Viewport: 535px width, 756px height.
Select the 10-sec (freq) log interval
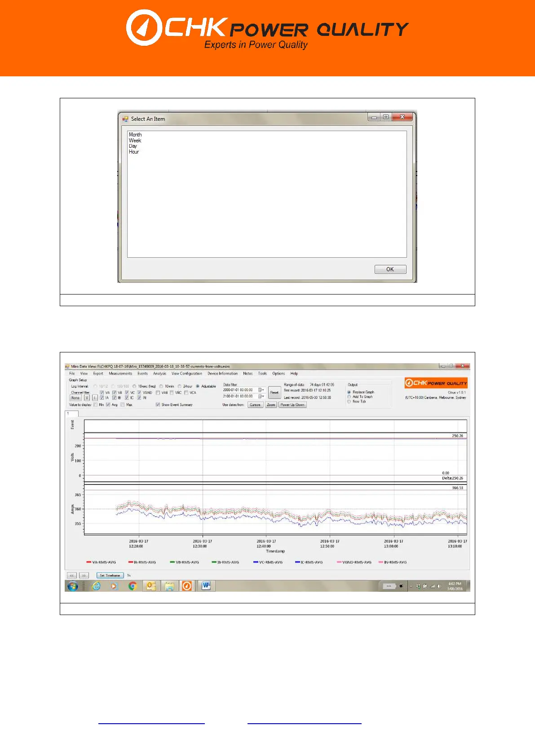pos(134,386)
